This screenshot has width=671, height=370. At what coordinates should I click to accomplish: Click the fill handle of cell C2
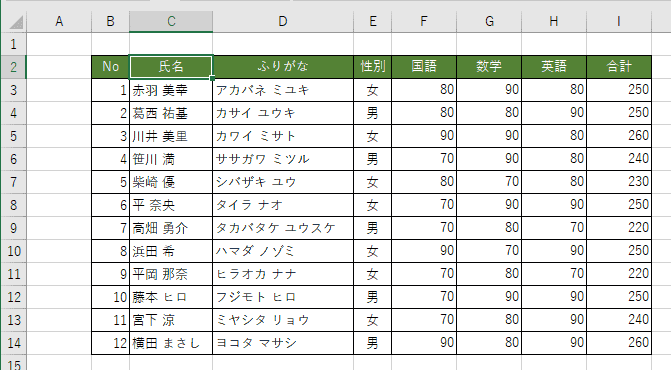pos(212,78)
